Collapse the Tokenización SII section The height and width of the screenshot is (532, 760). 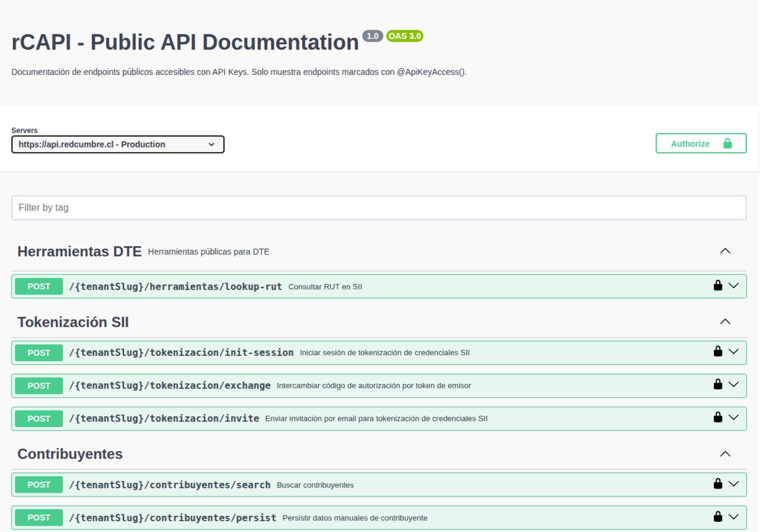725,322
